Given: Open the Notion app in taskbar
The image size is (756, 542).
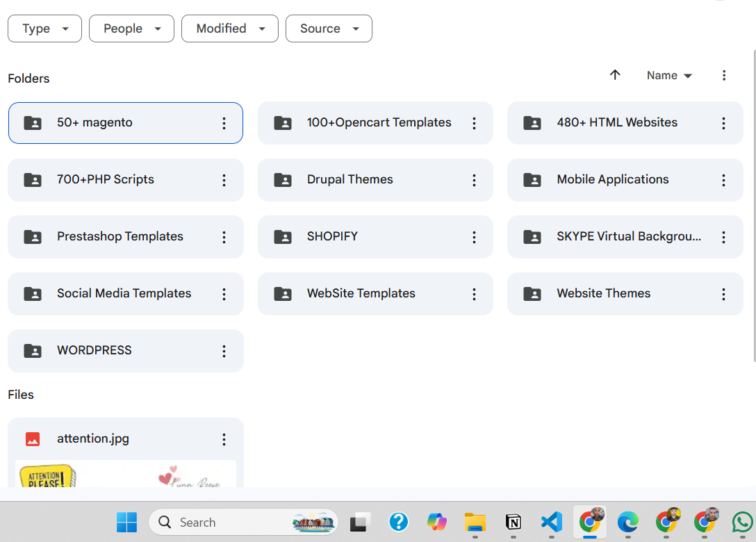Looking at the screenshot, I should coord(513,523).
